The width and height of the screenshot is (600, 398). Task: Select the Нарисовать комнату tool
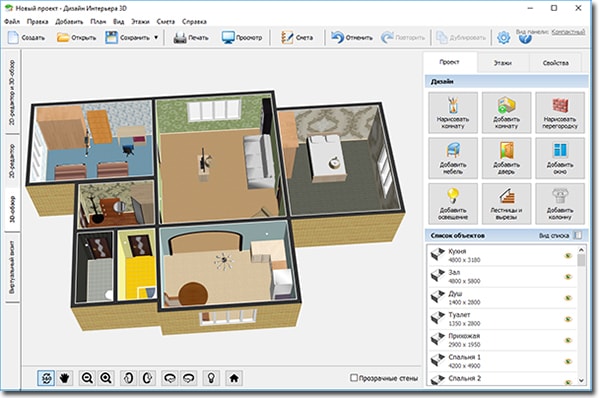point(453,113)
